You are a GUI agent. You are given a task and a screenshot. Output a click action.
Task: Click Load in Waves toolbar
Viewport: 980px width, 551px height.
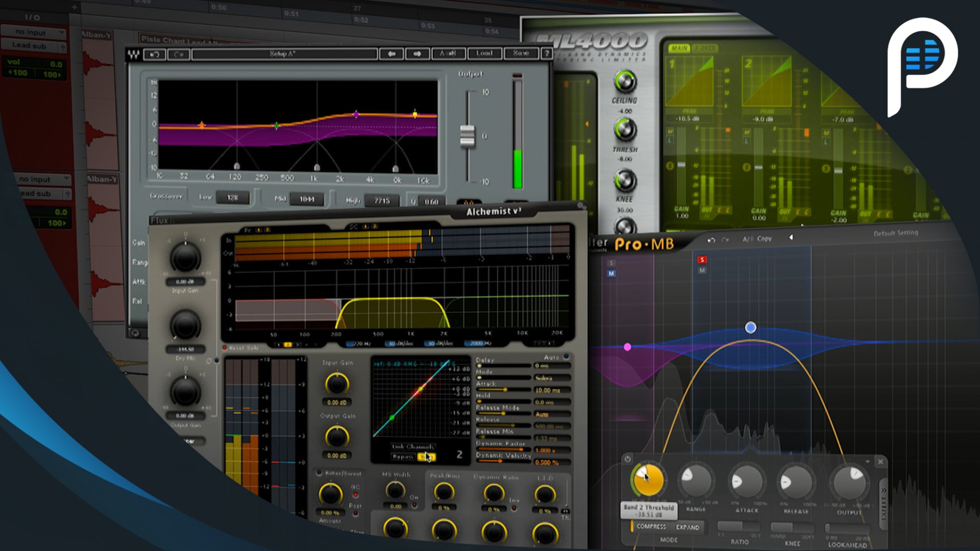point(484,53)
